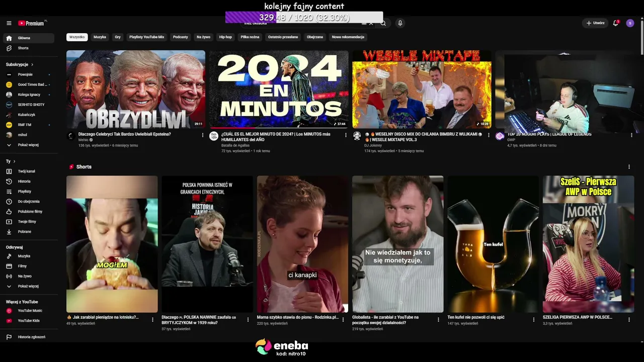Open options menu for Wesele Mixtape video

[x=489, y=135]
